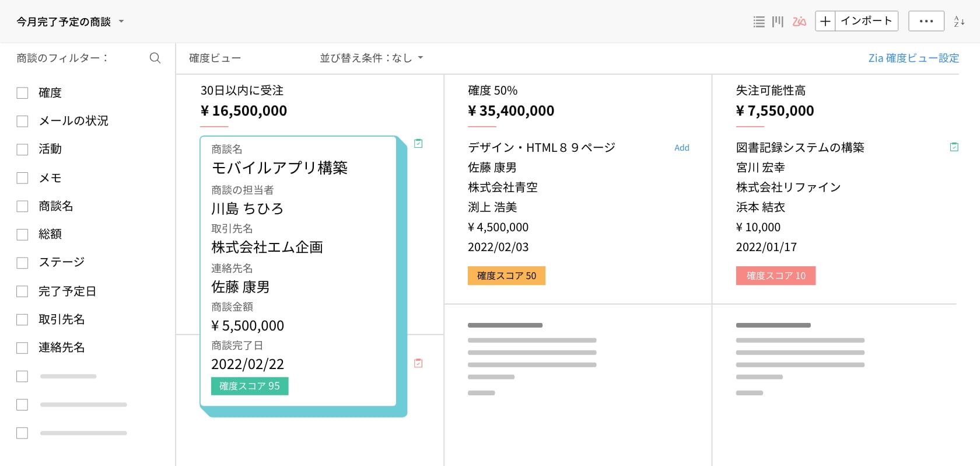Screen dimensions: 980x466
Task: Click task icon on 図書記録システムの構築 card
Action: tap(954, 147)
